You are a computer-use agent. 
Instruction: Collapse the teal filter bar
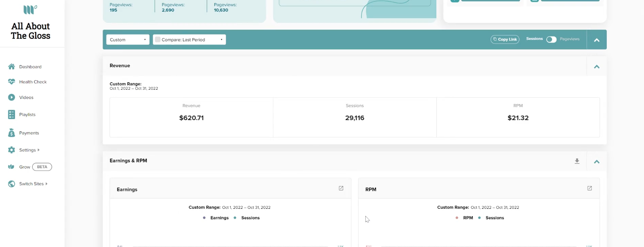[x=597, y=40]
